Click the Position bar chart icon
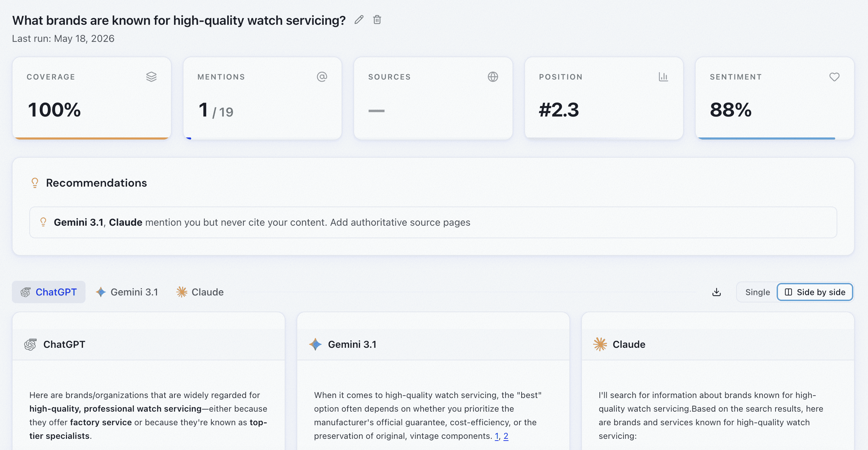Screen dimensions: 868x450 pos(664,77)
